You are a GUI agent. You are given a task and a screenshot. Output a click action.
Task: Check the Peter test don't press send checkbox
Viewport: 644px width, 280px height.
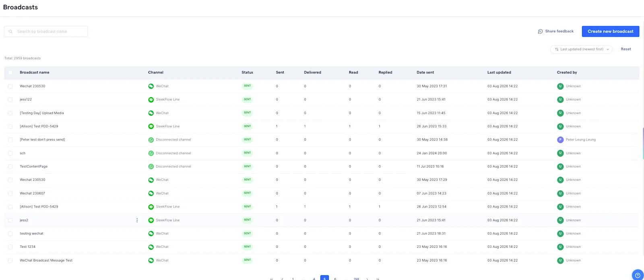[x=10, y=140]
